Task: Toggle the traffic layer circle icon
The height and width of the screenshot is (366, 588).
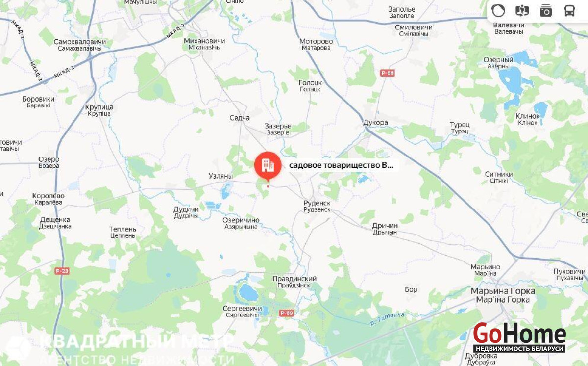Action: click(x=498, y=10)
